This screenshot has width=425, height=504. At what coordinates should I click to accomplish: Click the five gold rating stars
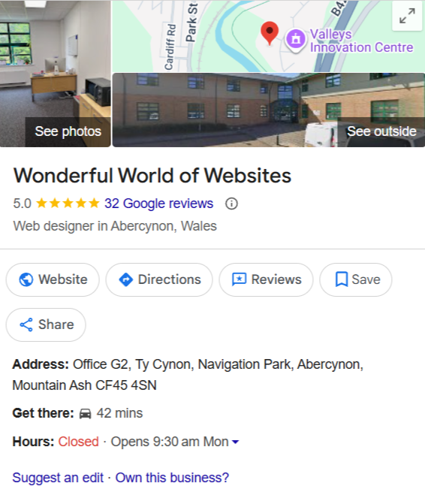(68, 203)
